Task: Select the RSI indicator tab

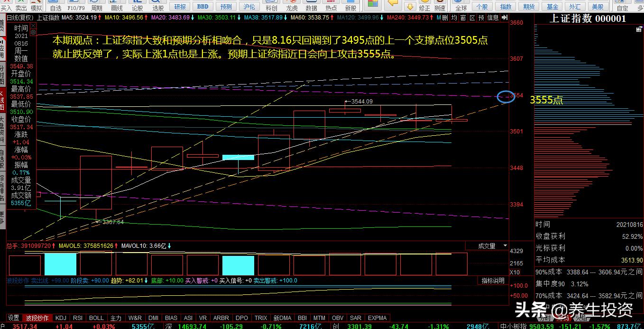Action: tap(78, 318)
